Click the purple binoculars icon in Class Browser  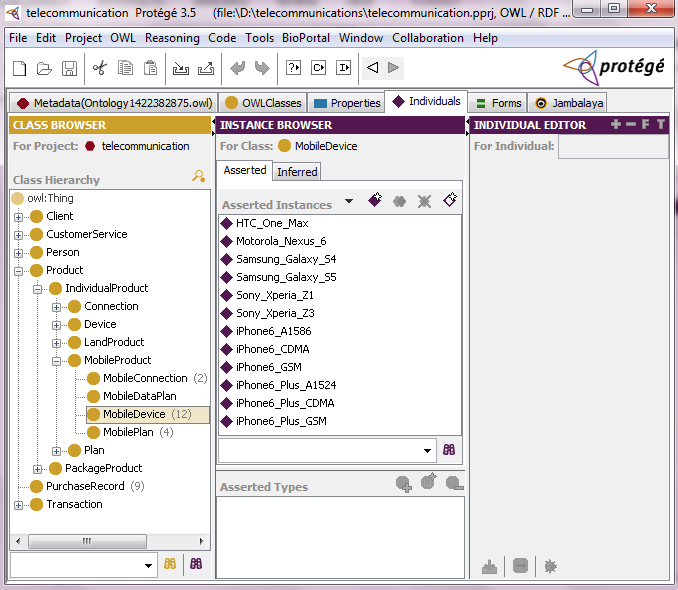click(x=196, y=564)
